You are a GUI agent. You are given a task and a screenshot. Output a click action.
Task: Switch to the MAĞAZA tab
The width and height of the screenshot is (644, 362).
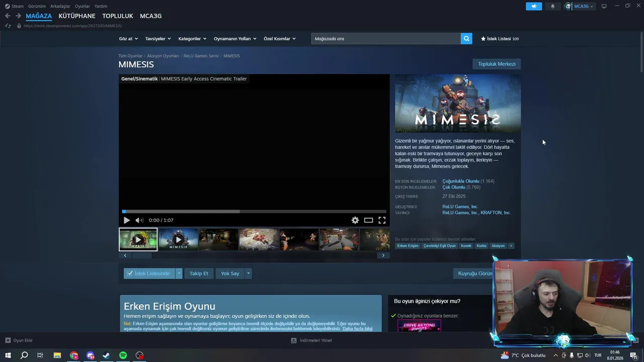click(x=39, y=16)
